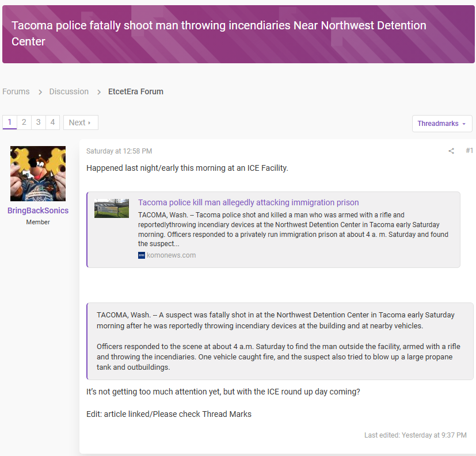This screenshot has width=476, height=456.
Task: Click the 'Saturday at 12:58 PM' timestamp
Action: pos(119,151)
